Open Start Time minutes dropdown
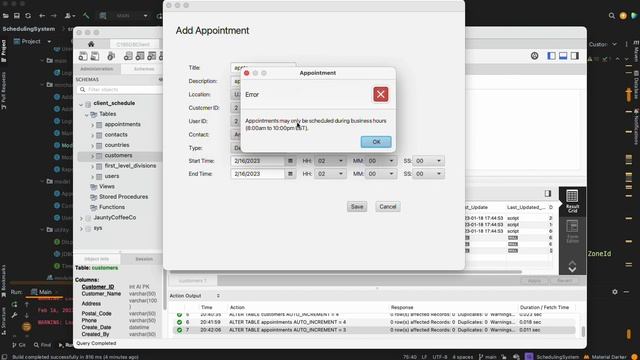The image size is (640, 360). 381,161
